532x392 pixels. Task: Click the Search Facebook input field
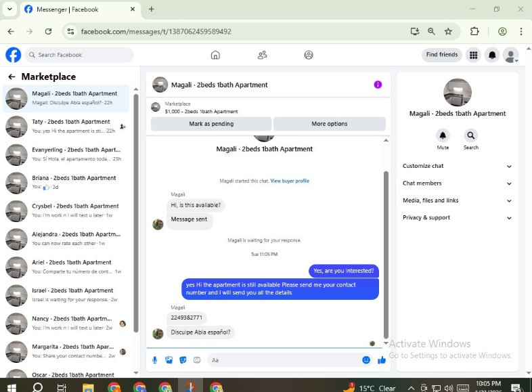point(79,55)
